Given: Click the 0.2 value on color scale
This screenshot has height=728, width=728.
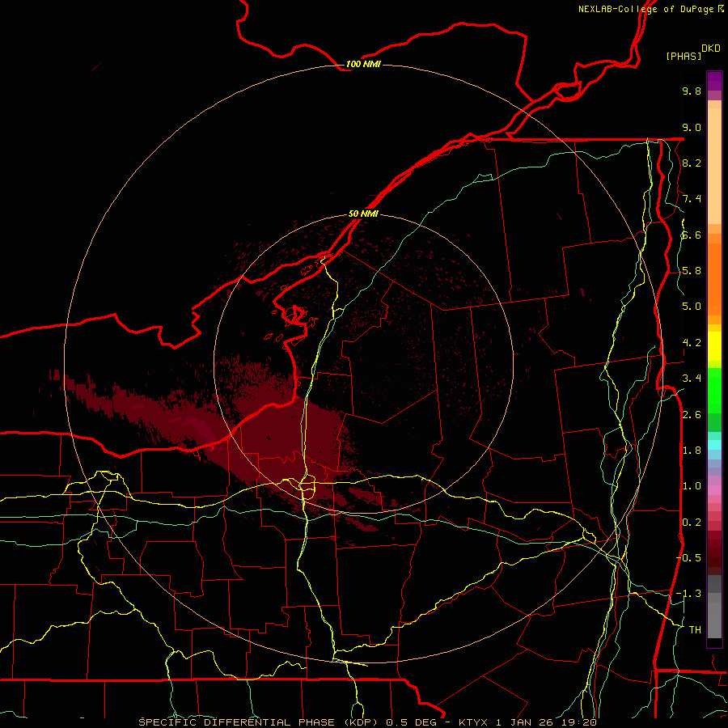Looking at the screenshot, I should click(x=692, y=523).
